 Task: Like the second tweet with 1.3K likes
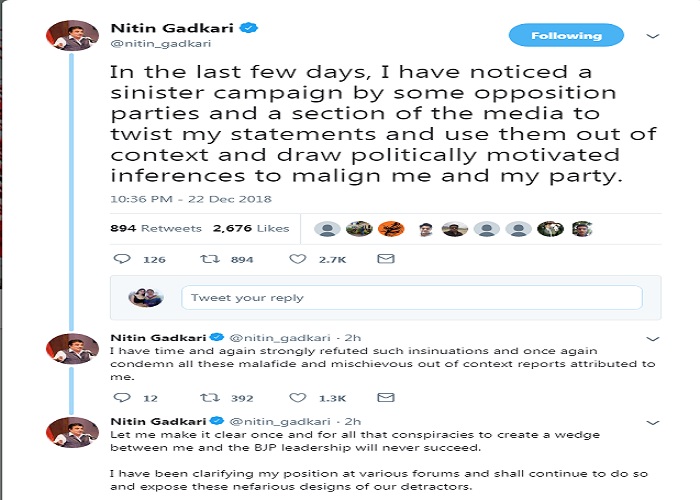tap(297, 398)
